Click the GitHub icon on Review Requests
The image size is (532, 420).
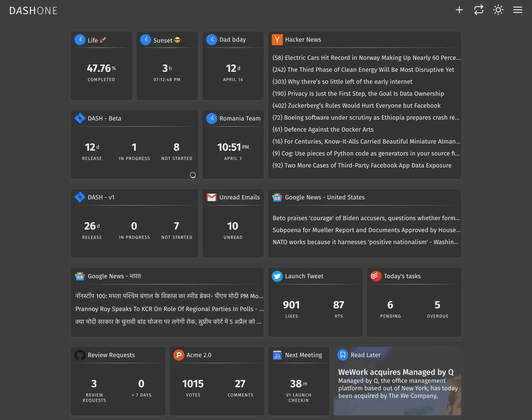80,355
